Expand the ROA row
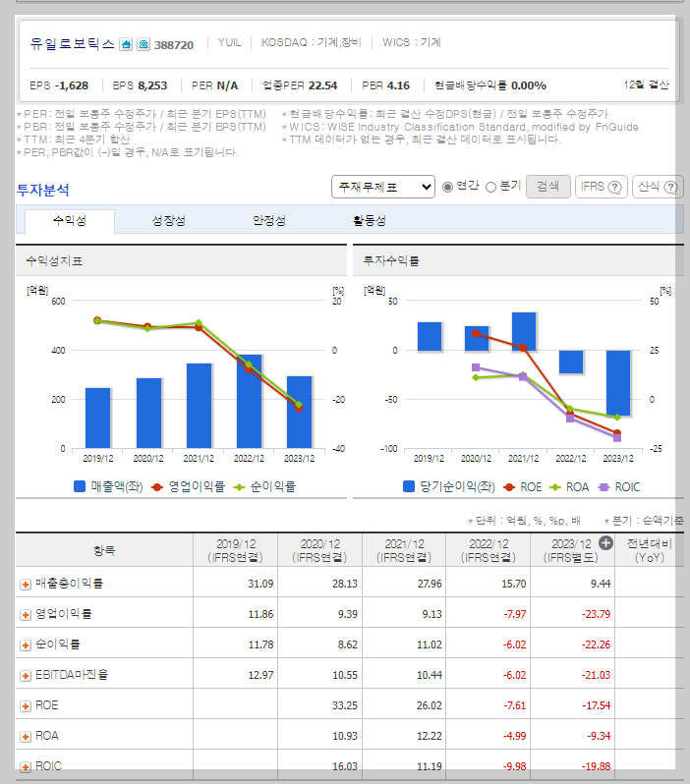Image resolution: width=690 pixels, height=784 pixels. coord(26,737)
